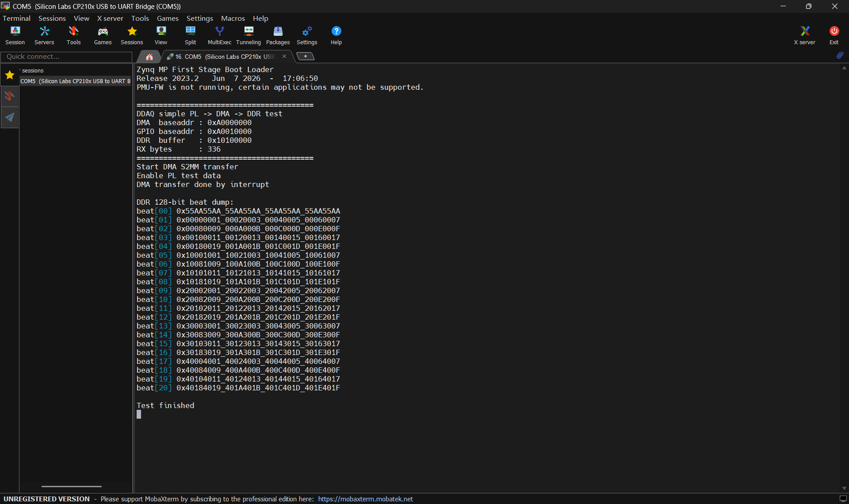The width and height of the screenshot is (849, 504).
Task: Open the Session toolbar icon
Action: coord(15,35)
